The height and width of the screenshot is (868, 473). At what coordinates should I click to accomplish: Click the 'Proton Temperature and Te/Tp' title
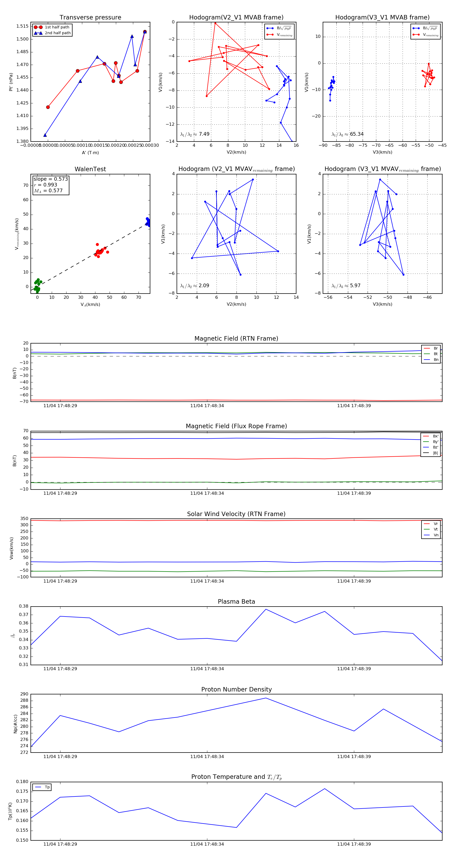tap(236, 777)
